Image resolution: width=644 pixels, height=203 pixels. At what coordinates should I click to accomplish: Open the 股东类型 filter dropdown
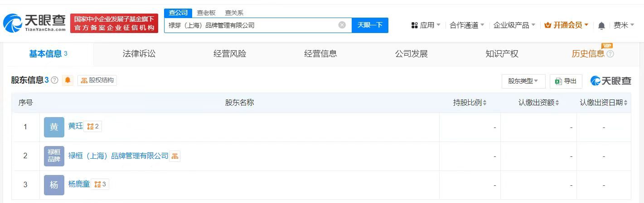(x=523, y=81)
